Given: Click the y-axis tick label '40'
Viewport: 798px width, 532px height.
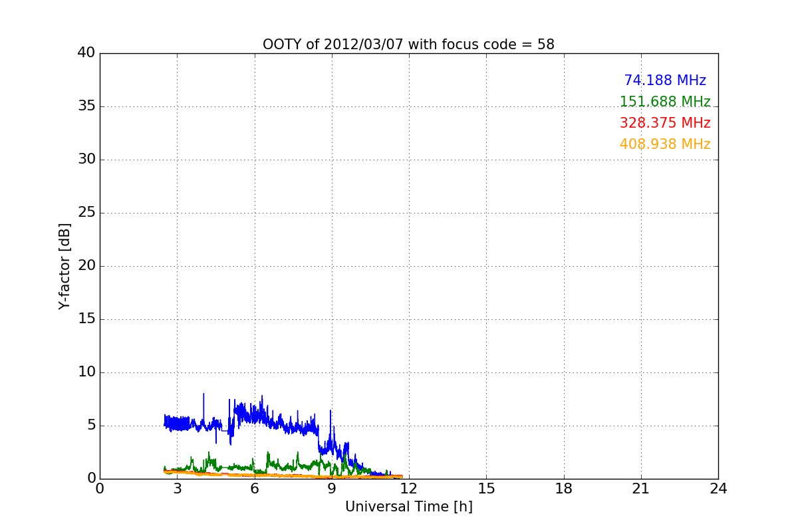Looking at the screenshot, I should [86, 53].
